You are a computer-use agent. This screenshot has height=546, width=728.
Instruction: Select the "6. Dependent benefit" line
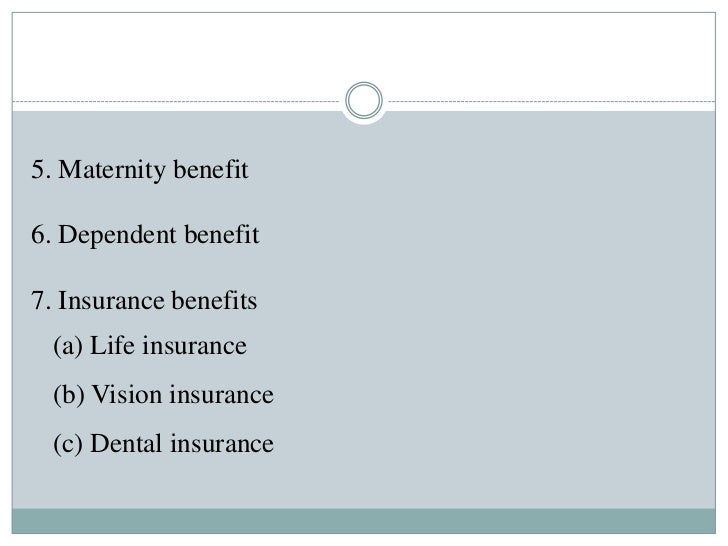tap(145, 235)
